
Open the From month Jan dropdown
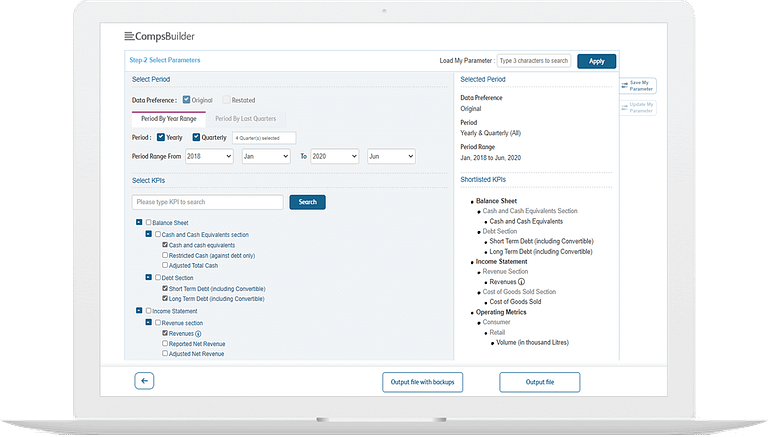tap(266, 156)
